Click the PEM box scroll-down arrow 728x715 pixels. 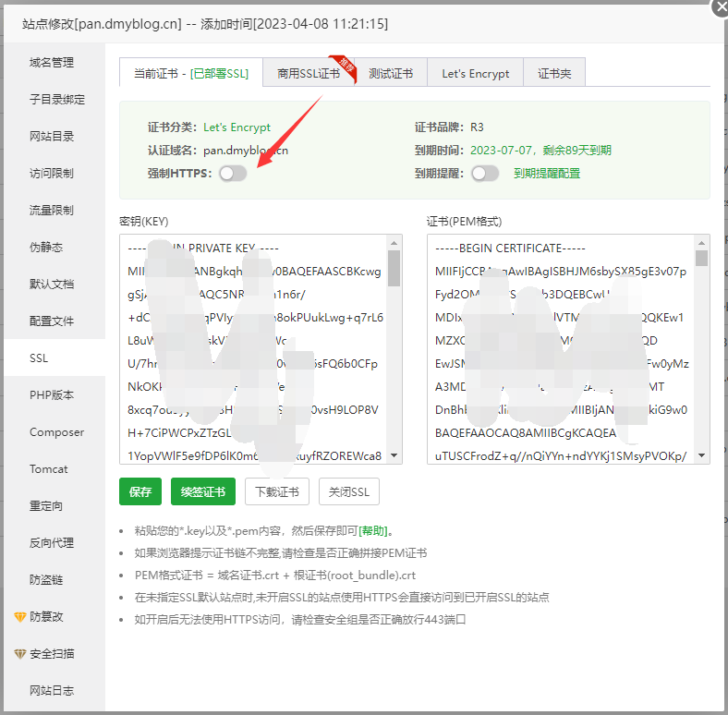[701, 455]
